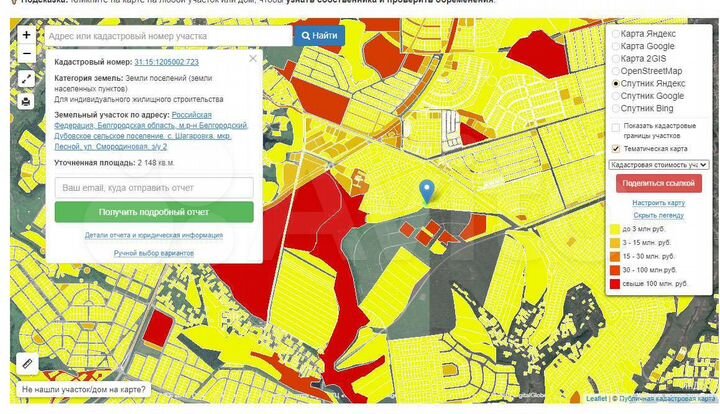Enable Показать кадастровые границы участков checkbox

tap(616, 127)
